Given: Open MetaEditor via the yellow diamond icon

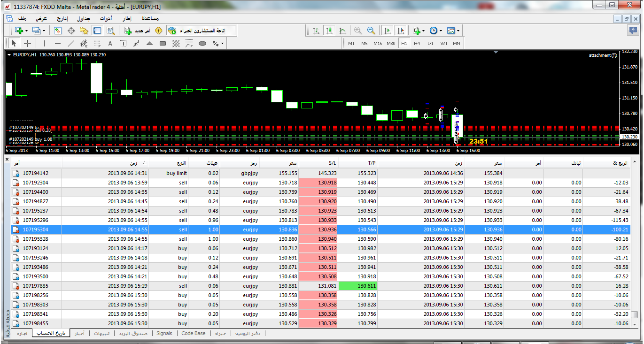Looking at the screenshot, I should point(159,31).
